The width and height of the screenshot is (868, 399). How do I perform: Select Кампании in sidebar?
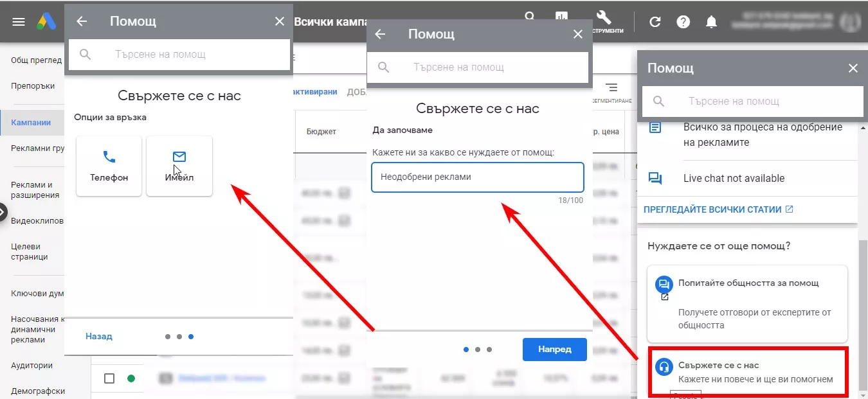(x=31, y=122)
